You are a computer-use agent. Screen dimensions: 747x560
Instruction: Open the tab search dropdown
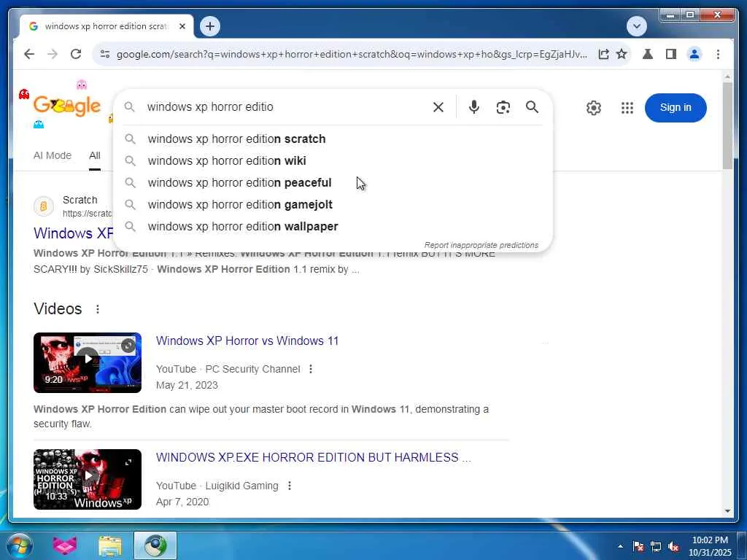tap(637, 26)
